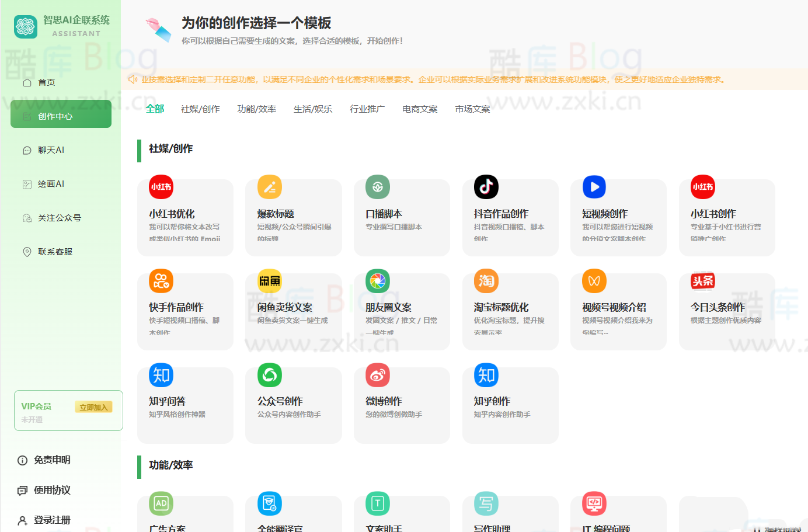The width and height of the screenshot is (808, 532).
Task: Click the 知乎创作 blue 知 icon
Action: 486,375
